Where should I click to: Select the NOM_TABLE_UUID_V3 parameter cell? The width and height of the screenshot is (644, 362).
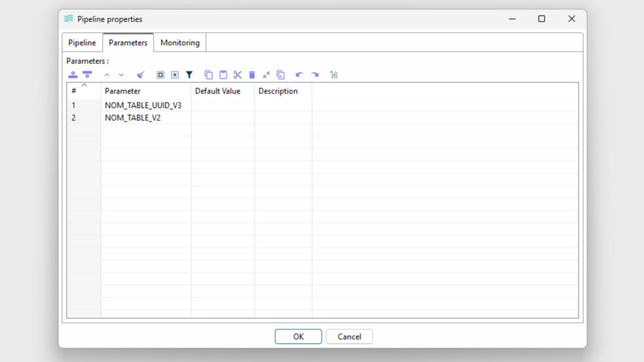point(143,105)
